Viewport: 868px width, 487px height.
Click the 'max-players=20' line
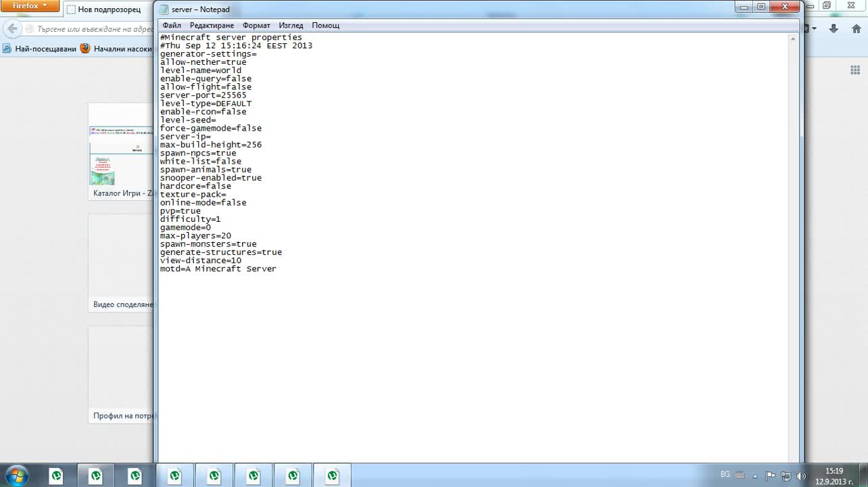(x=195, y=236)
